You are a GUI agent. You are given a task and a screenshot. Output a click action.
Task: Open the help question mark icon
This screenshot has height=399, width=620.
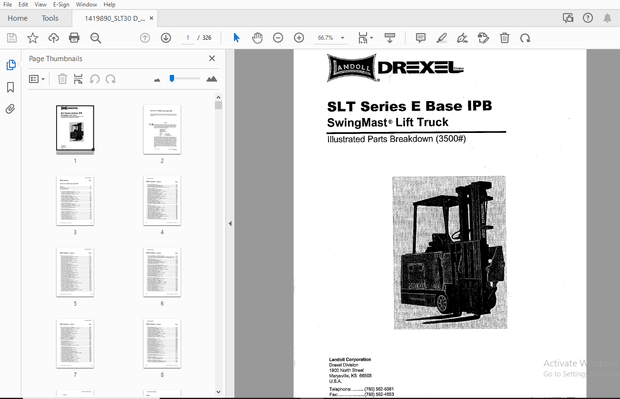(x=588, y=18)
